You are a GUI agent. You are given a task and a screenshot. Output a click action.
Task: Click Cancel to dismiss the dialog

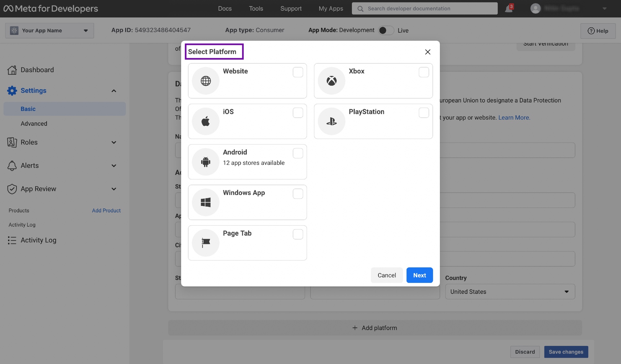(x=387, y=275)
